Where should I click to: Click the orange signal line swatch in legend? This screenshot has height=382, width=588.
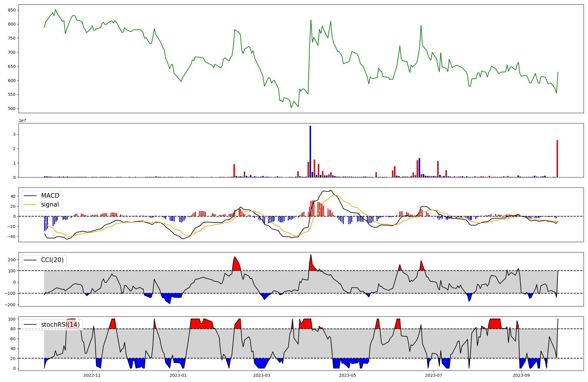tap(30, 205)
